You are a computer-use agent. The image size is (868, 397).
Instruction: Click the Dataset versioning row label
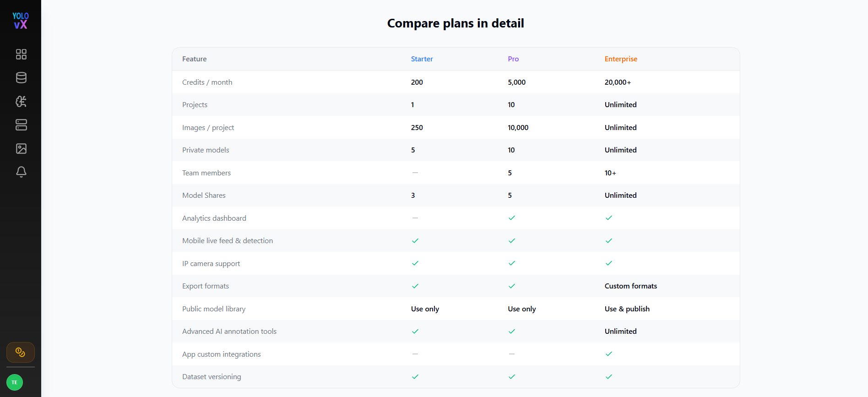point(212,377)
